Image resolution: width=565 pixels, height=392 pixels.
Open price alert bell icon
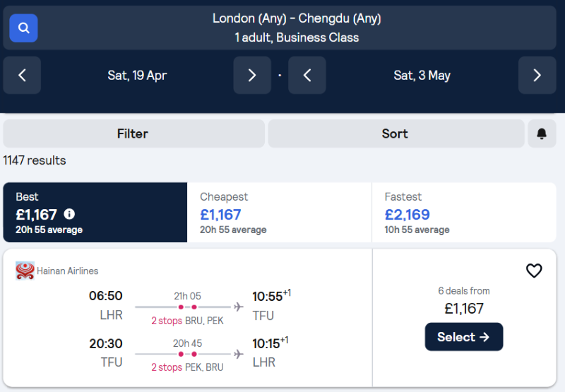point(542,133)
